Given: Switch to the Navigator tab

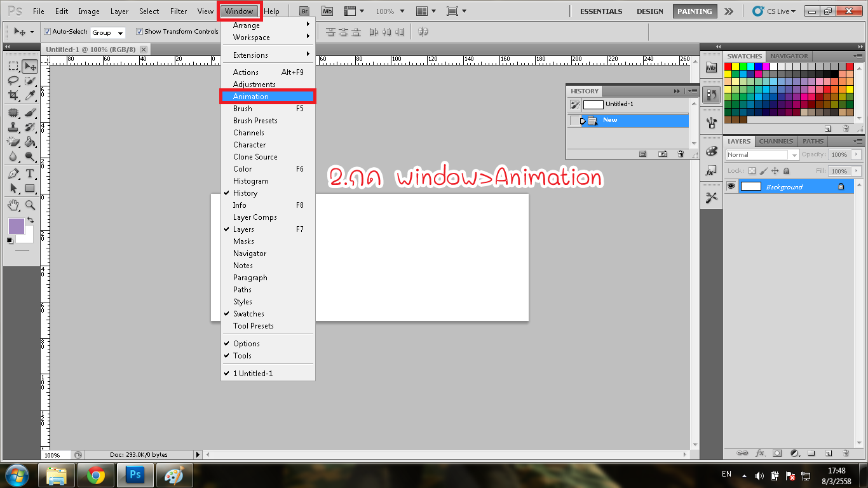Looking at the screenshot, I should tap(789, 56).
